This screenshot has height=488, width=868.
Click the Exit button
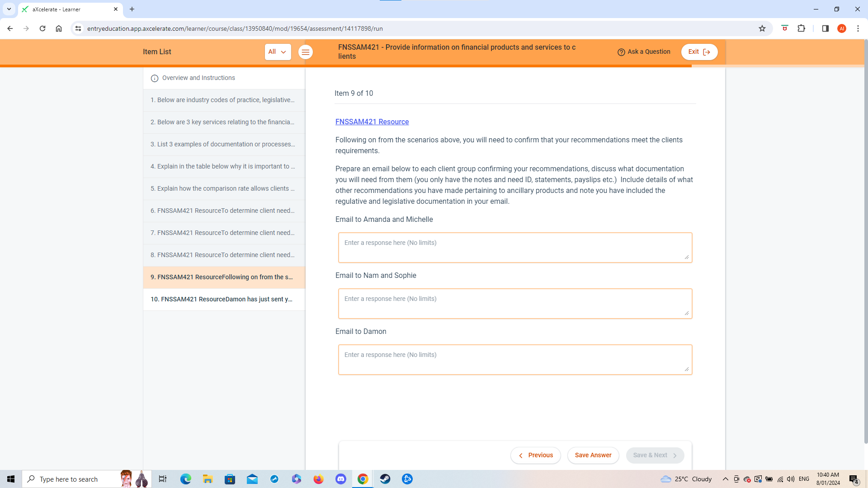pyautogui.click(x=699, y=52)
